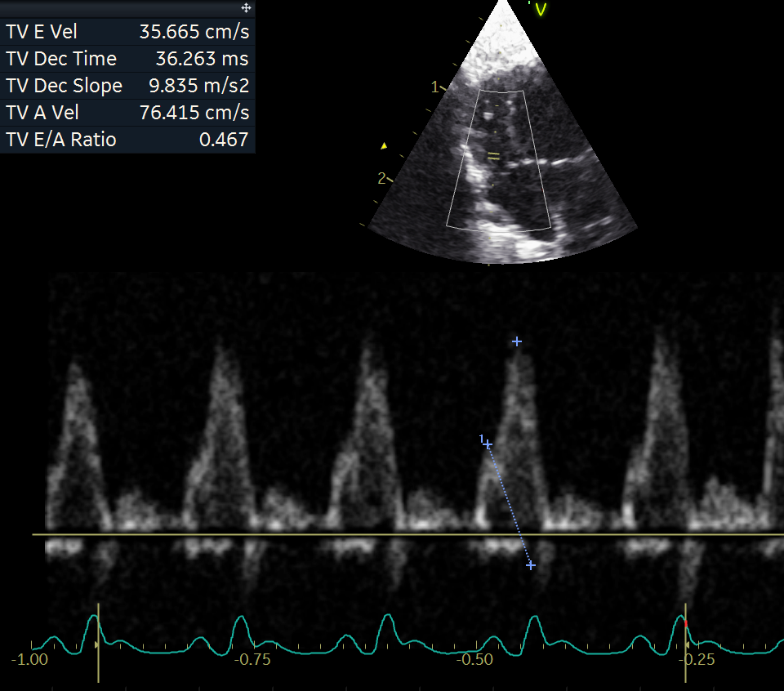This screenshot has height=691, width=784.
Task: Select the TV E/A Ratio row
Action: coord(127,140)
